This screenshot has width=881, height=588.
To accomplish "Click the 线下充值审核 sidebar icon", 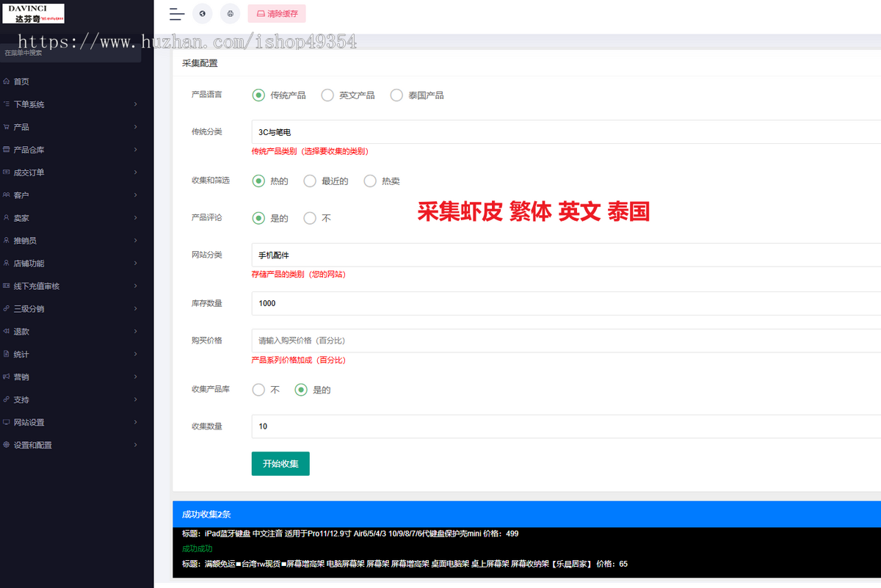I will [7, 286].
